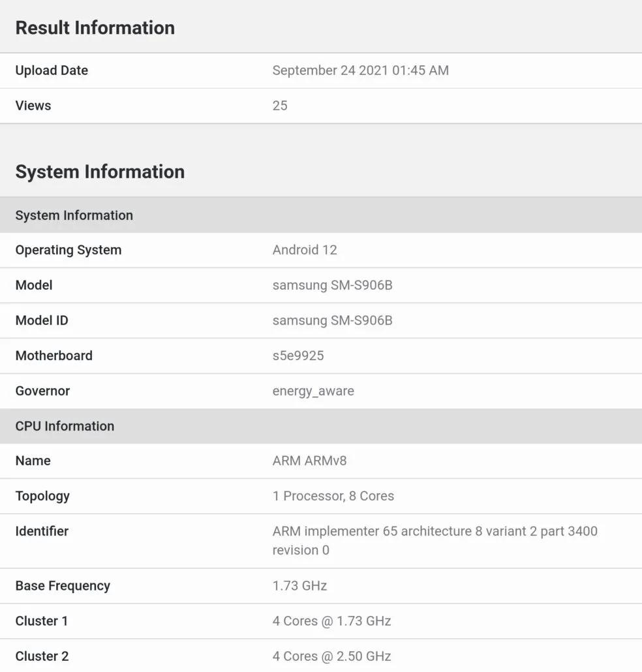Click the Model row label
Viewport: 642px width, 672px height.
[34, 285]
